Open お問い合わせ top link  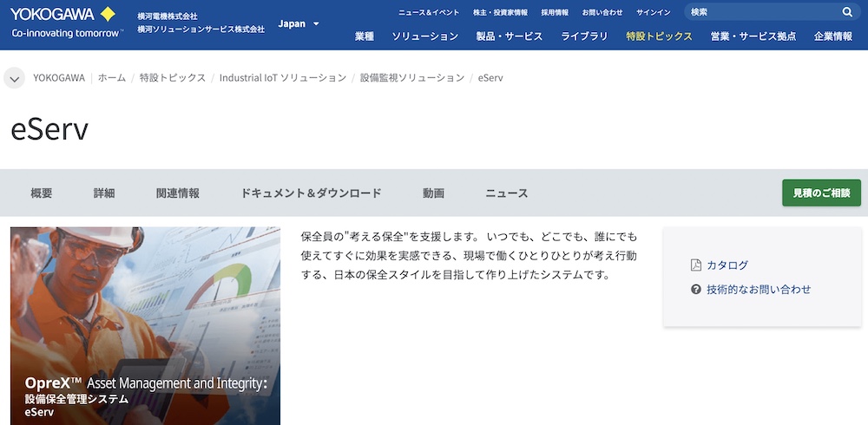tap(602, 12)
